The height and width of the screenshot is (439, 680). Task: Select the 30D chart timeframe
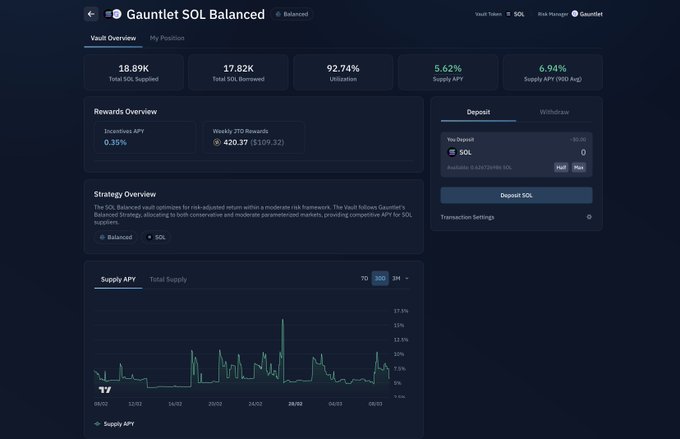(380, 278)
